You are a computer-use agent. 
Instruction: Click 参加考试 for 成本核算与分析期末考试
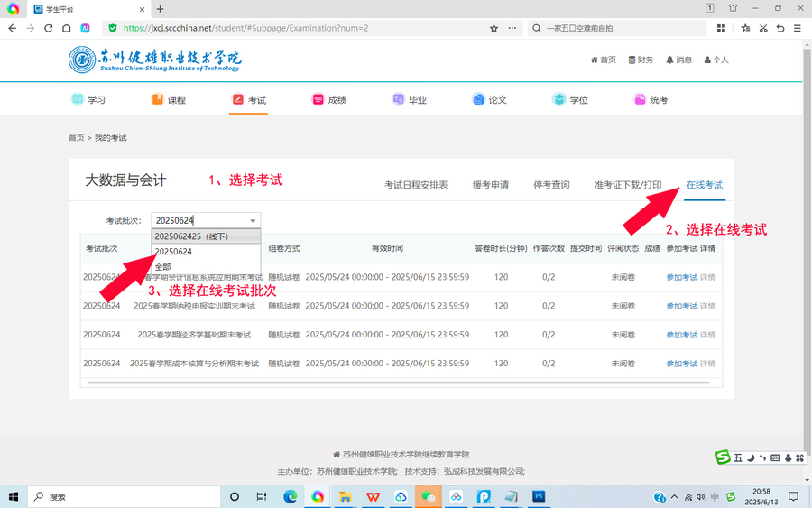(x=681, y=364)
